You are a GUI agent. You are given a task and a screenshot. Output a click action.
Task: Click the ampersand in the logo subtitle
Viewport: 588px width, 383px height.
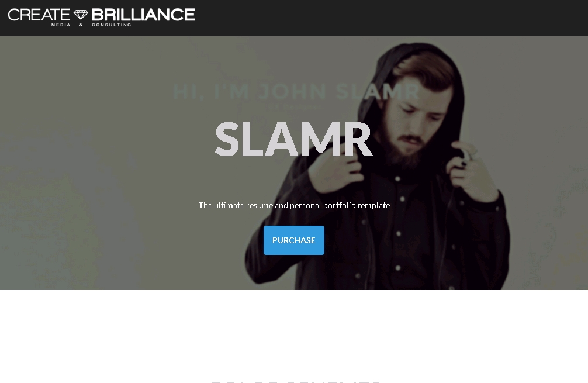(x=81, y=25)
